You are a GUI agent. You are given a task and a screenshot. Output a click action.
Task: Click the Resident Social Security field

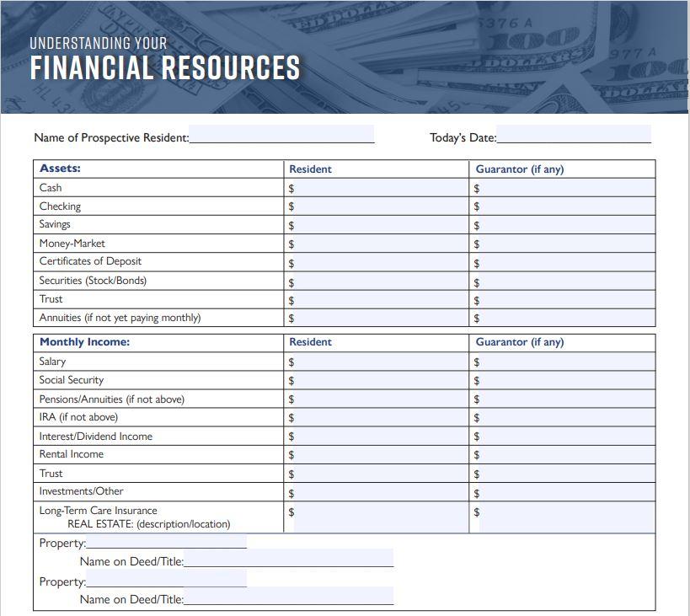381,380
